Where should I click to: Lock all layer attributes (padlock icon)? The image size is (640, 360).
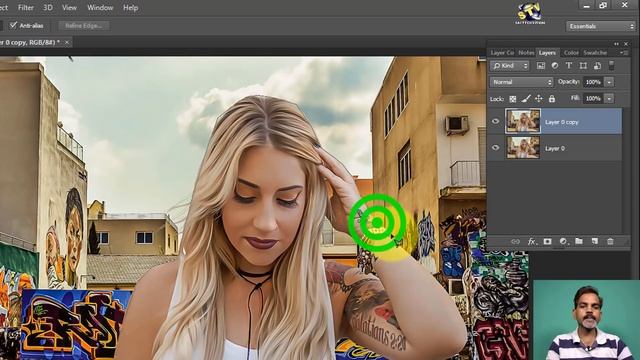(x=552, y=98)
